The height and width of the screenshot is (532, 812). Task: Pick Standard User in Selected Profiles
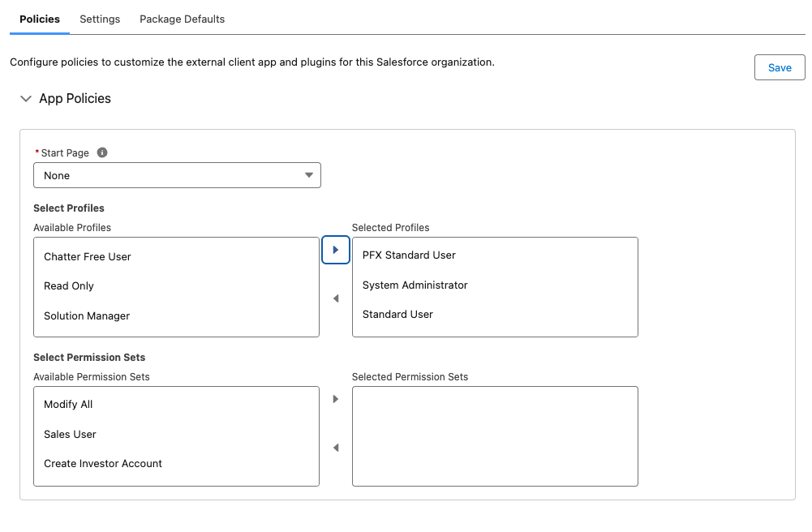397,315
